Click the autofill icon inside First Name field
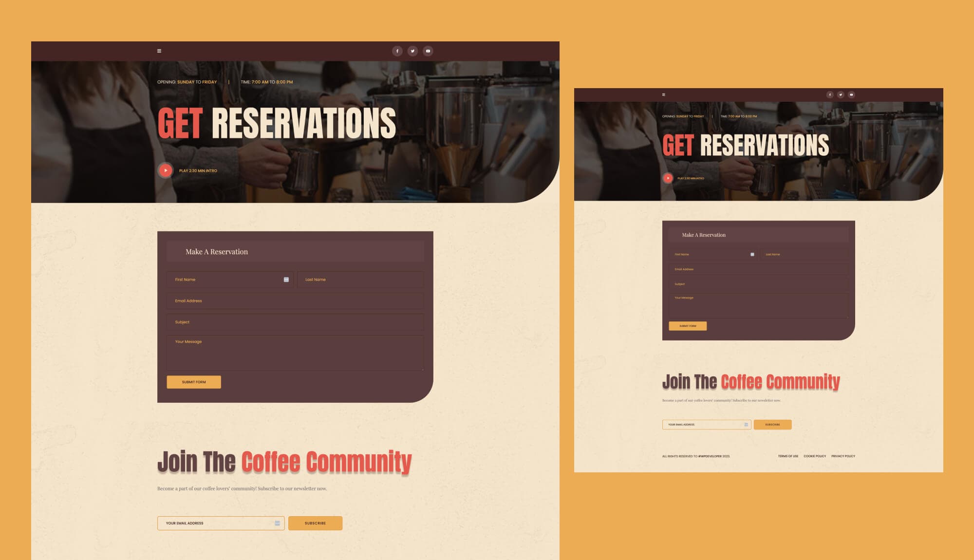Viewport: 974px width, 560px height. pyautogui.click(x=286, y=279)
